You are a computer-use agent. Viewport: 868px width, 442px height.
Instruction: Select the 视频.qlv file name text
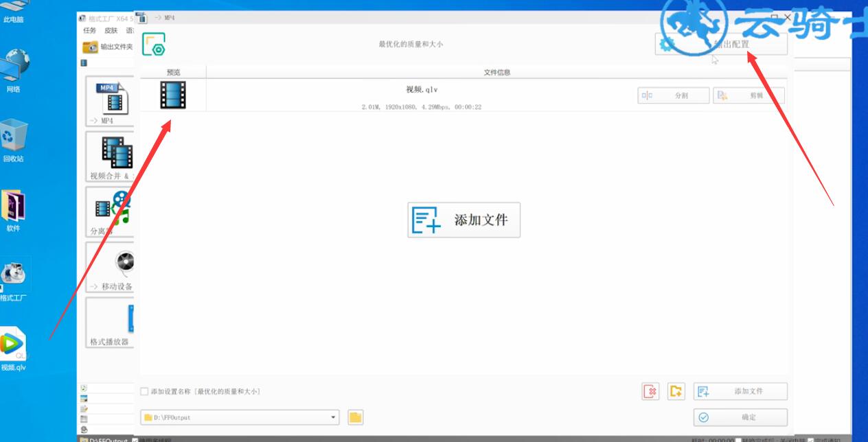[x=422, y=89]
